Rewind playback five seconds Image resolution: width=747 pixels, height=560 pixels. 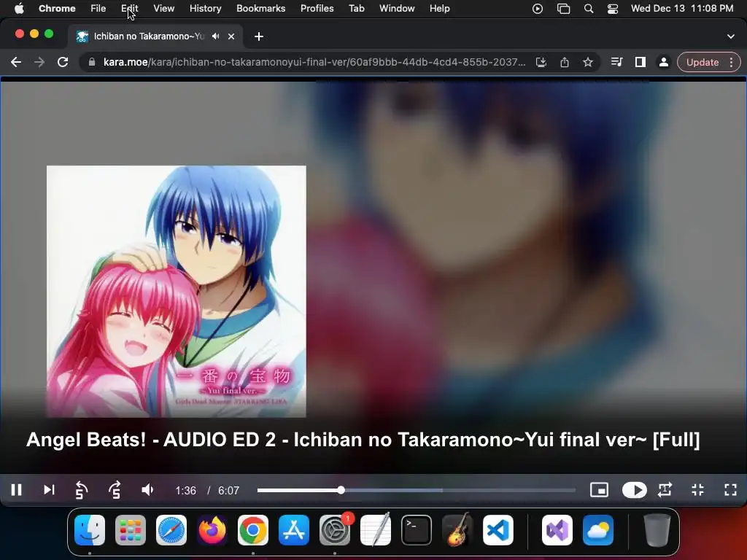82,490
